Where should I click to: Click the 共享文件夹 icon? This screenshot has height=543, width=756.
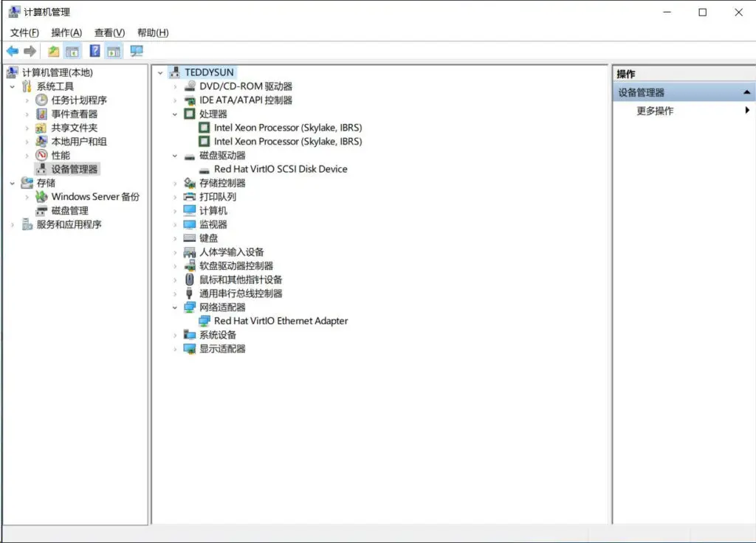41,128
